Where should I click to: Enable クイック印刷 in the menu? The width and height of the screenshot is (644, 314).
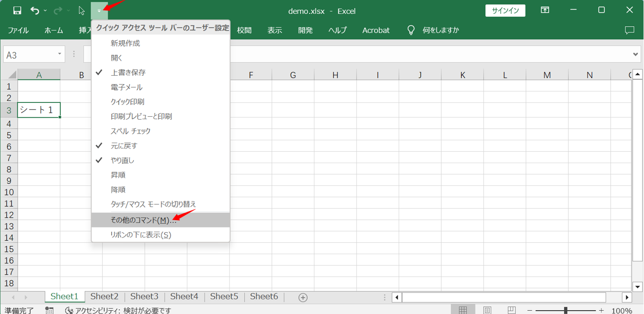click(161, 101)
